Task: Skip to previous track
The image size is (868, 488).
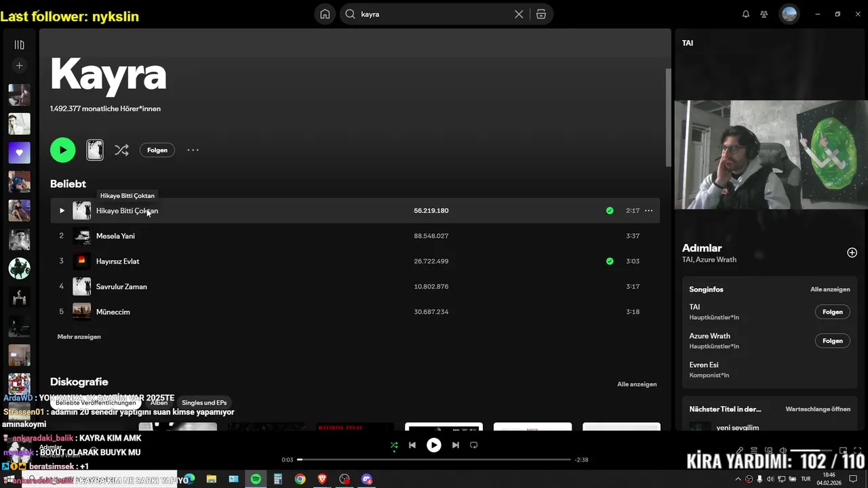Action: click(412, 445)
